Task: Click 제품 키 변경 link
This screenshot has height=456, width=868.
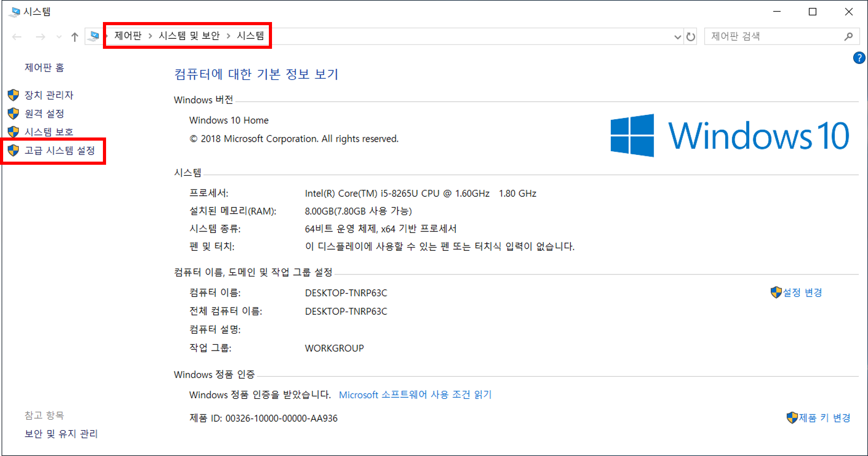Action: tap(824, 418)
